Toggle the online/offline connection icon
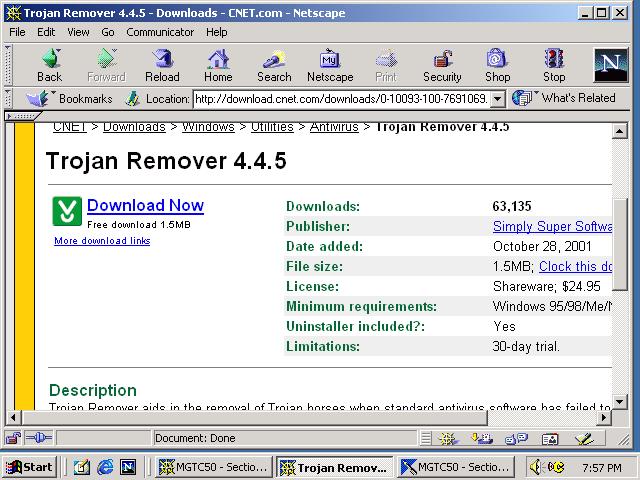 pyautogui.click(x=39, y=438)
